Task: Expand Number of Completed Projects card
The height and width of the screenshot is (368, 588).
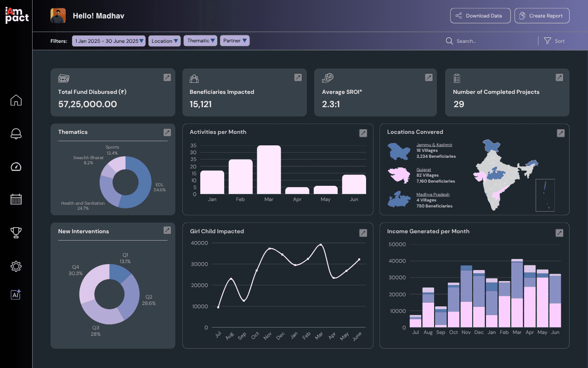Action: tap(560, 77)
